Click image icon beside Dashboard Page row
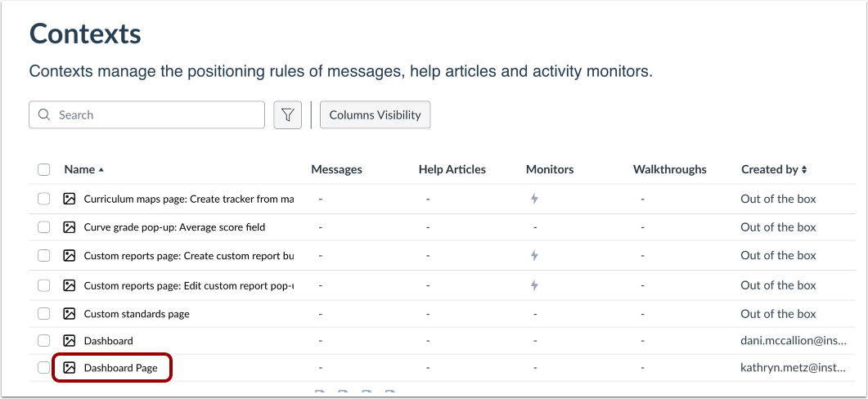Image resolution: width=868 pixels, height=399 pixels. (x=70, y=368)
